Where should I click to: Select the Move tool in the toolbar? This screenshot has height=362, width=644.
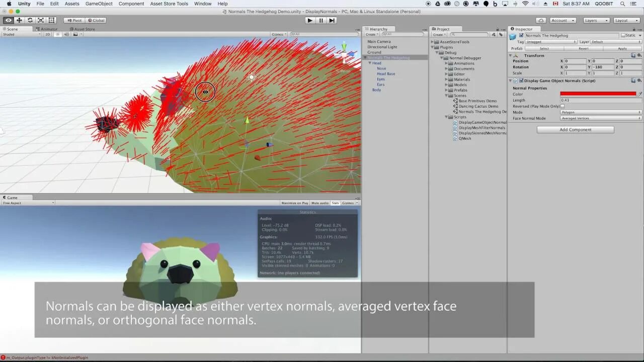tap(19, 21)
